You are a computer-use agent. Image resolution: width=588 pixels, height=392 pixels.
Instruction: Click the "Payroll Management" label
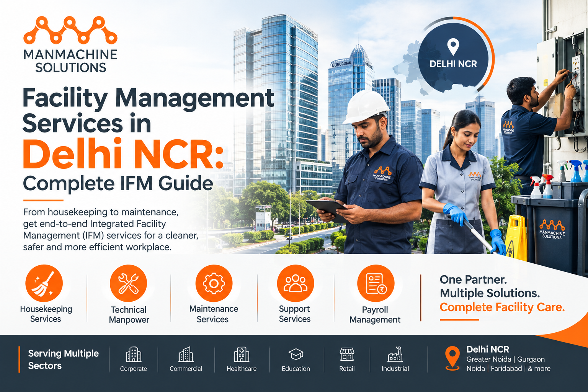[375, 315]
